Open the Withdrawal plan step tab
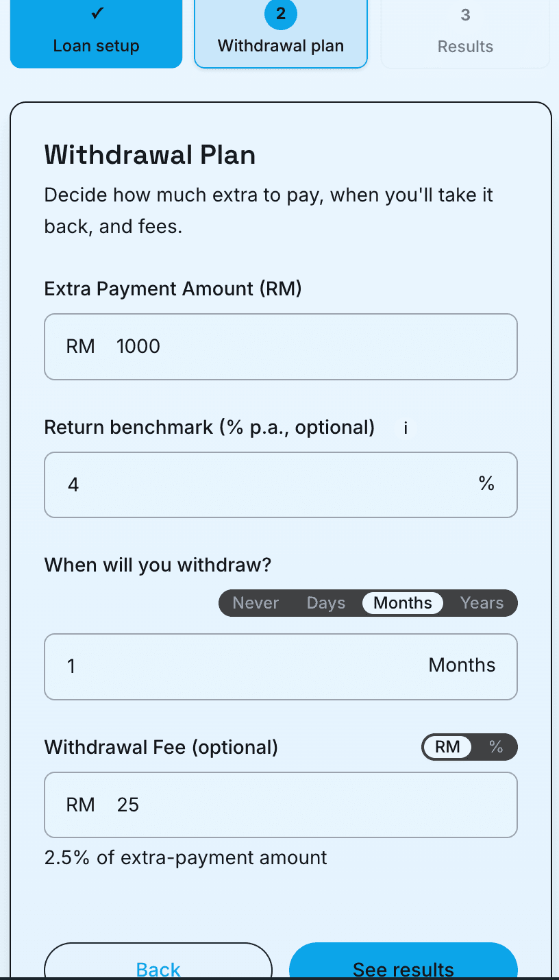The height and width of the screenshot is (980, 559). tap(281, 36)
